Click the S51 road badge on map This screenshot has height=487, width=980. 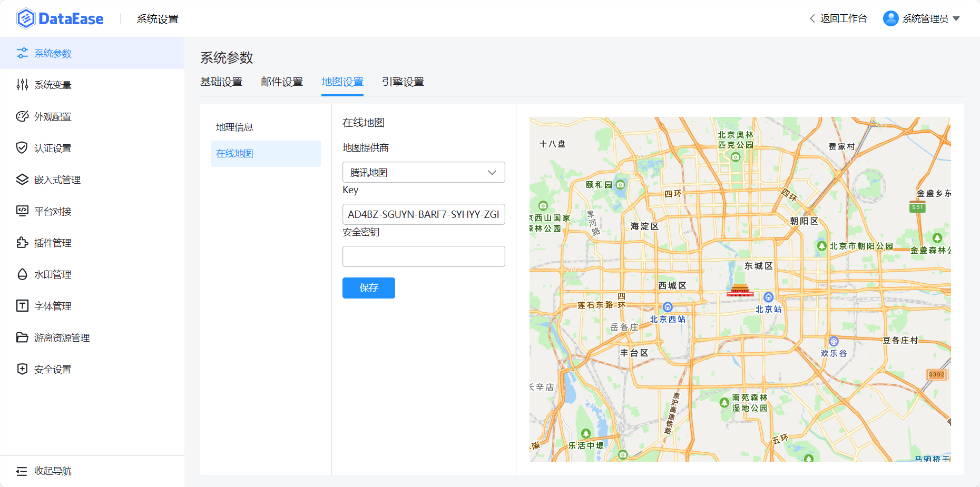click(x=918, y=207)
